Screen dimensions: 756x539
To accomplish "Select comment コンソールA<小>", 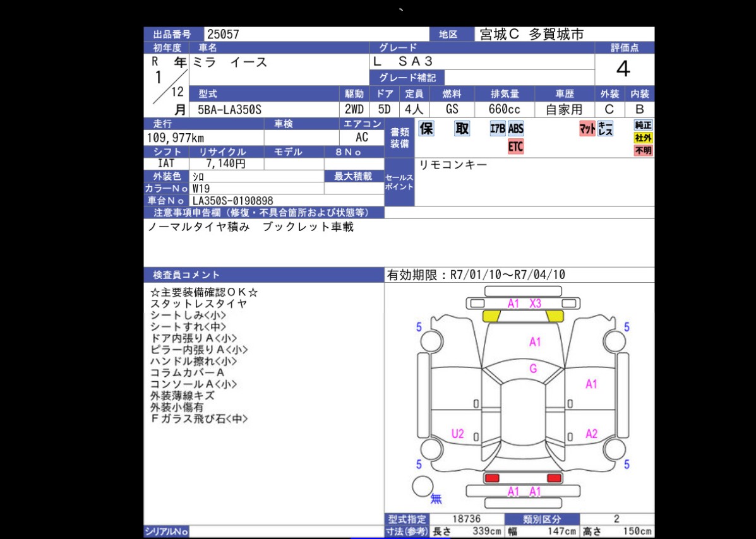I will coord(193,384).
